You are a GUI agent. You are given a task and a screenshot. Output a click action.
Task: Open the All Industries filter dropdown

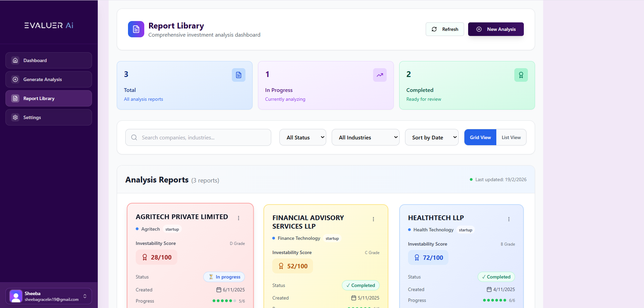tap(365, 137)
